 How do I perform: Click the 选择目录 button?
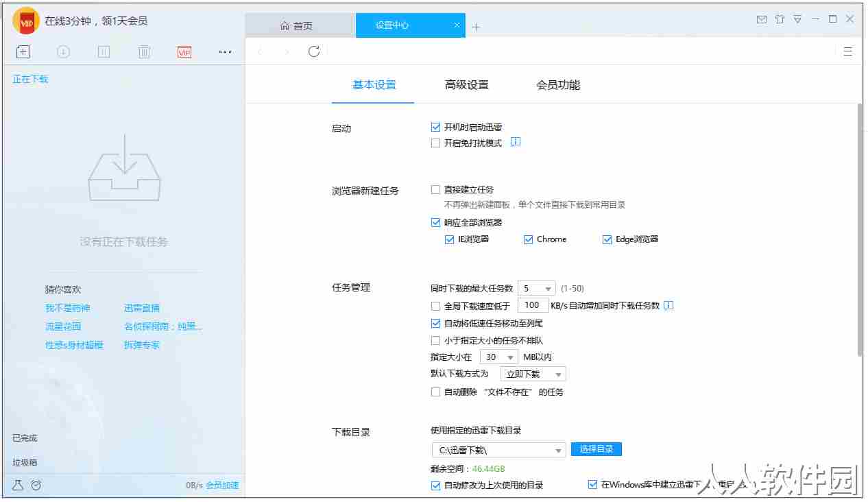[x=596, y=449]
